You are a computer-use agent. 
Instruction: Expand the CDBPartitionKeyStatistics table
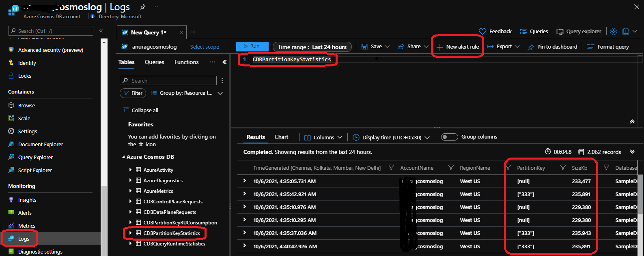[x=130, y=233]
